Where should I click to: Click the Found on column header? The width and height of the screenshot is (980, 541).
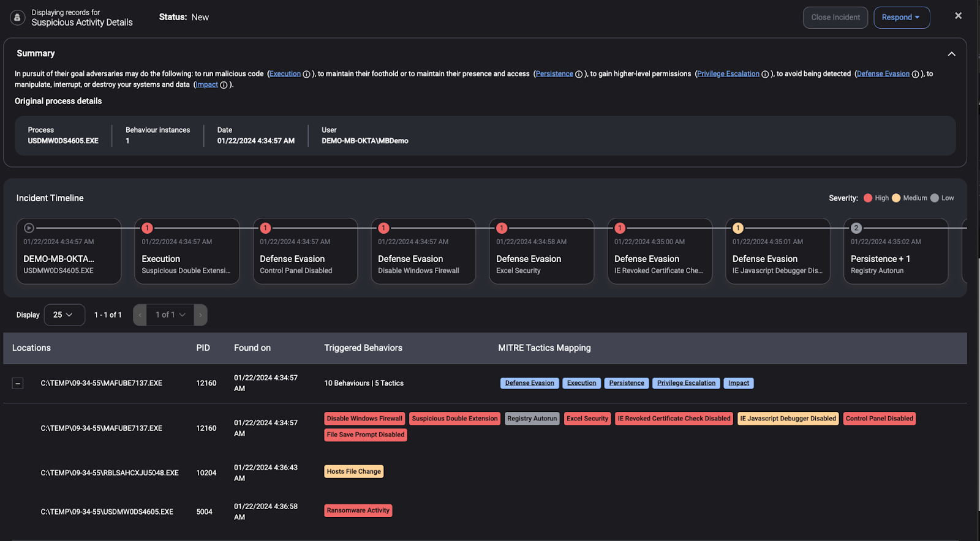point(252,348)
